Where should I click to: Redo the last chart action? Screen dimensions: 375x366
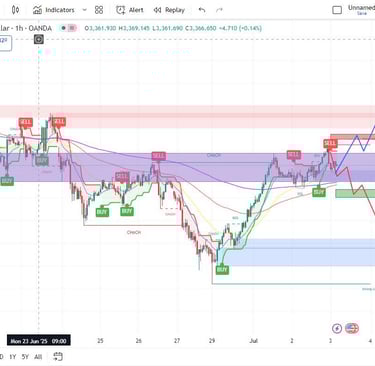click(219, 10)
